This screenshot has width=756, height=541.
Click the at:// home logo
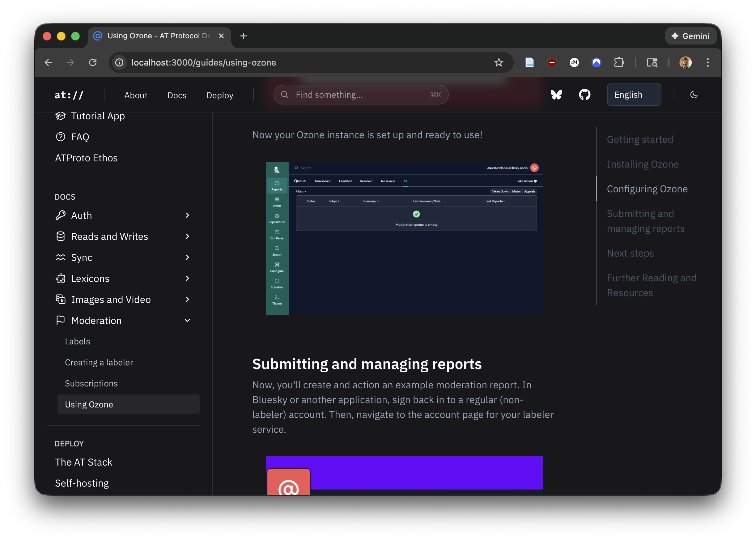[x=69, y=95]
